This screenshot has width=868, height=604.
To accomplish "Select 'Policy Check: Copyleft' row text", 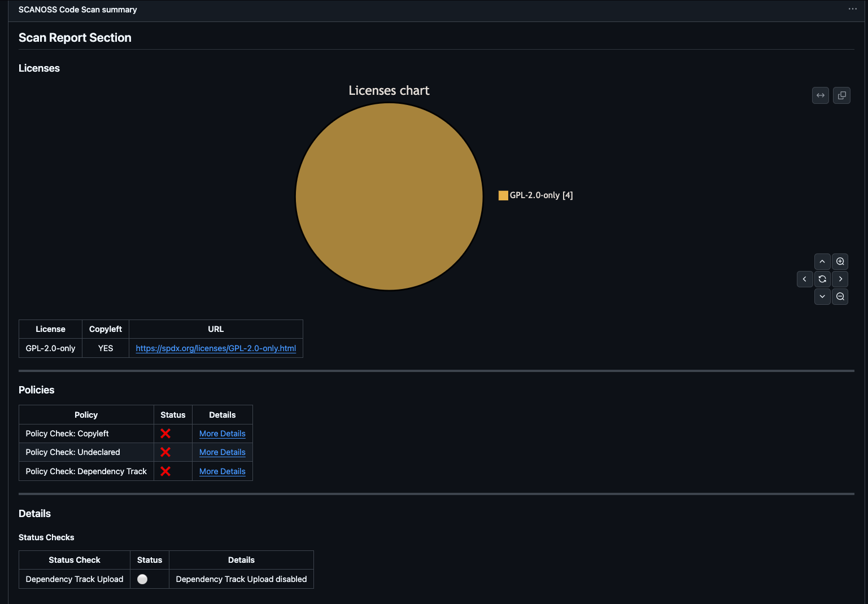I will point(67,434).
